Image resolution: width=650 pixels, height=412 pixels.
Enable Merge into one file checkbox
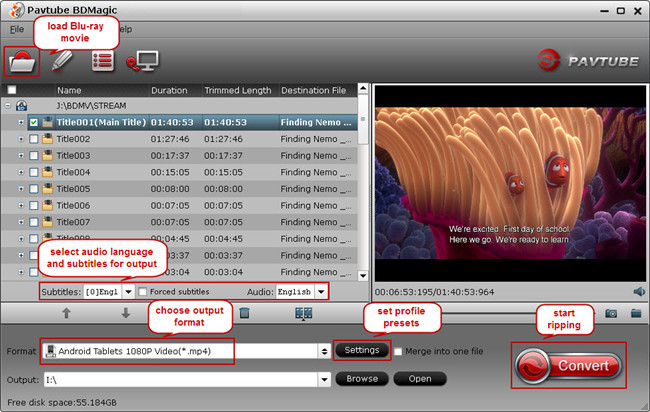(x=398, y=351)
